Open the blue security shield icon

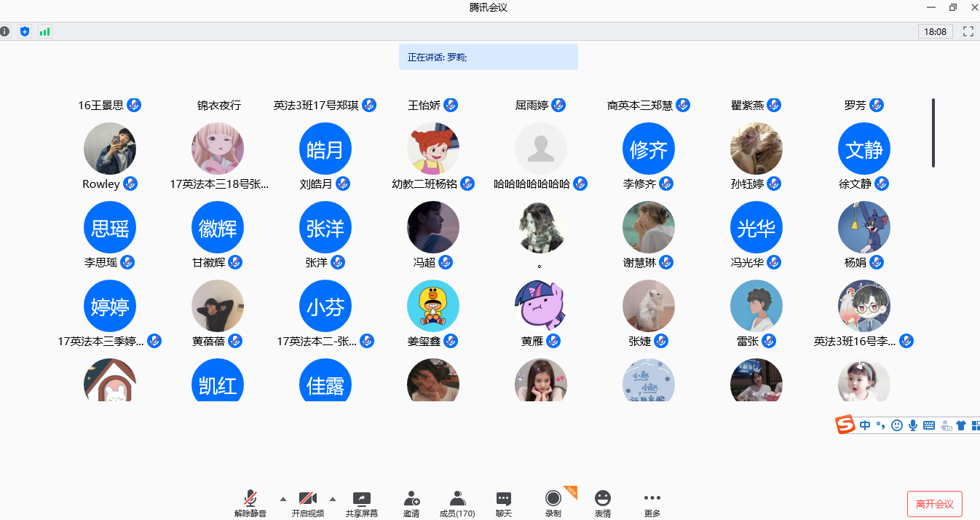click(25, 31)
